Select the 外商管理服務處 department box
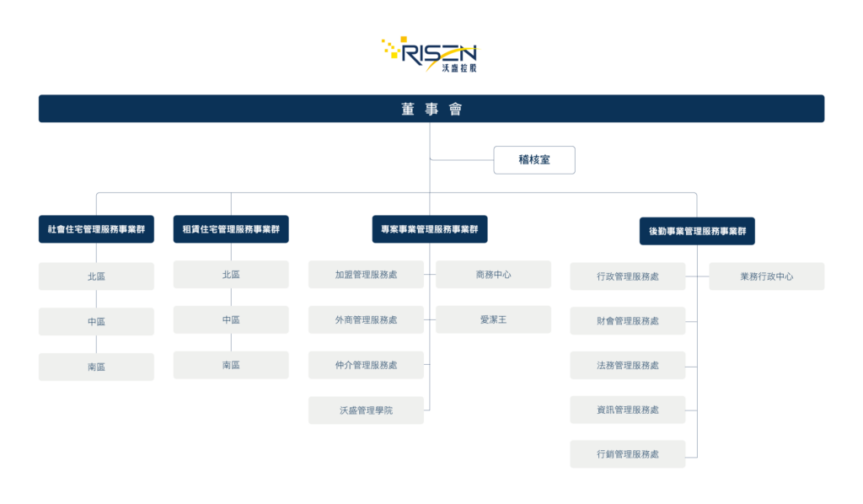 (367, 319)
